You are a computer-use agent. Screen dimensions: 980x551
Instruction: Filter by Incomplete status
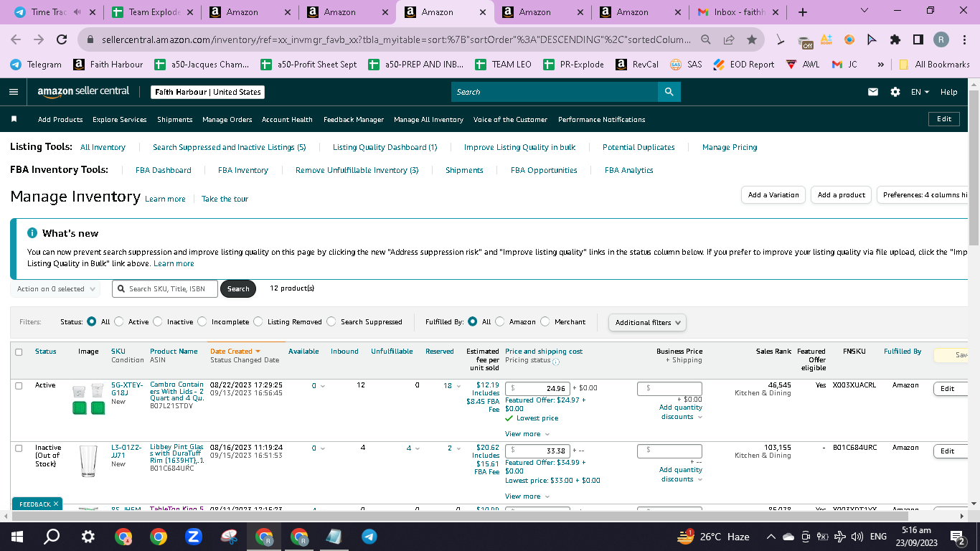coord(202,321)
